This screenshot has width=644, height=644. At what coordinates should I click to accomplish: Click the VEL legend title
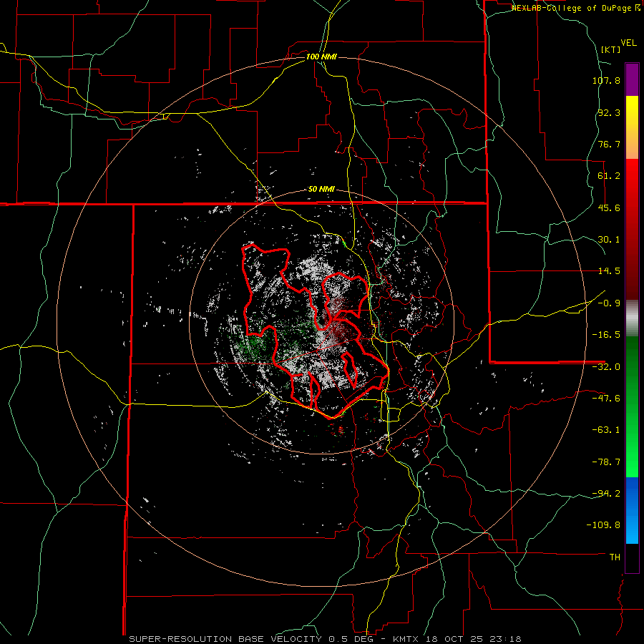point(628,43)
